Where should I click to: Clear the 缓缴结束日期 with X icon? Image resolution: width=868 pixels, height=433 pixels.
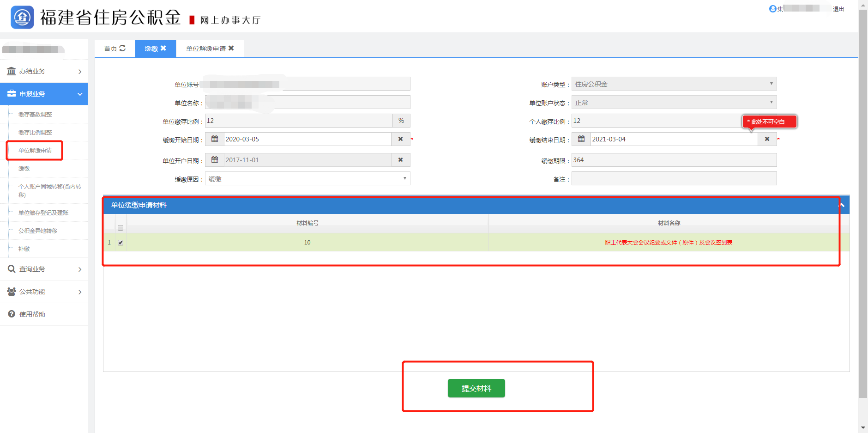pos(767,139)
